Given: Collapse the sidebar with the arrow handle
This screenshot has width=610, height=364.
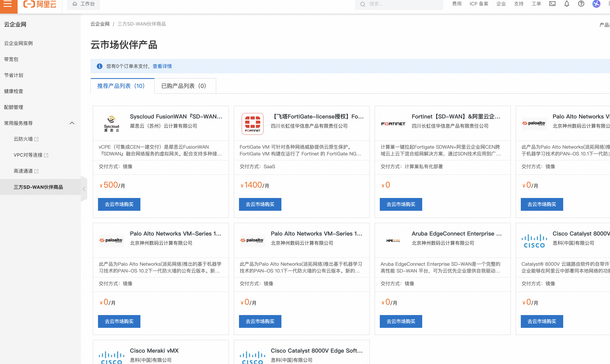Looking at the screenshot, I should tap(84, 189).
